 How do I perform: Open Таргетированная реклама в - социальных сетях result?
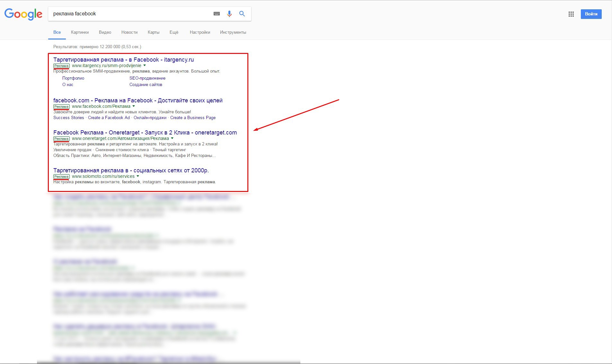point(131,170)
